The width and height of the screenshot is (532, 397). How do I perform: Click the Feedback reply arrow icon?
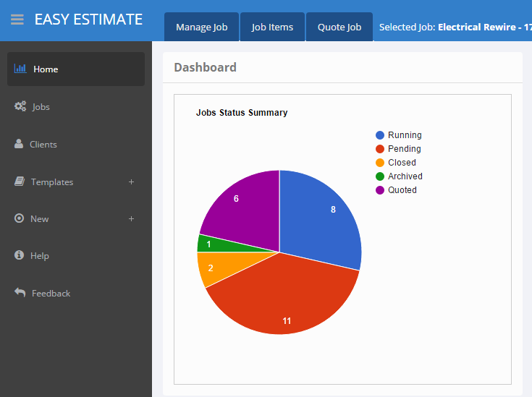point(20,293)
